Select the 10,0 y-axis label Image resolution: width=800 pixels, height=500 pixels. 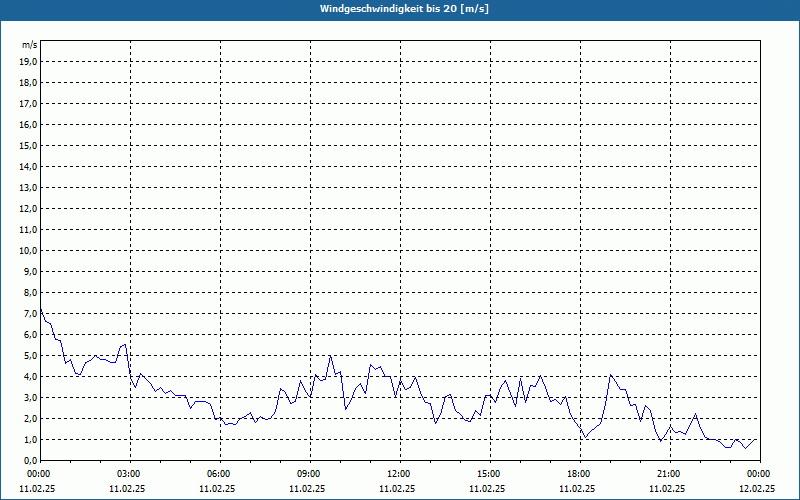(28, 251)
